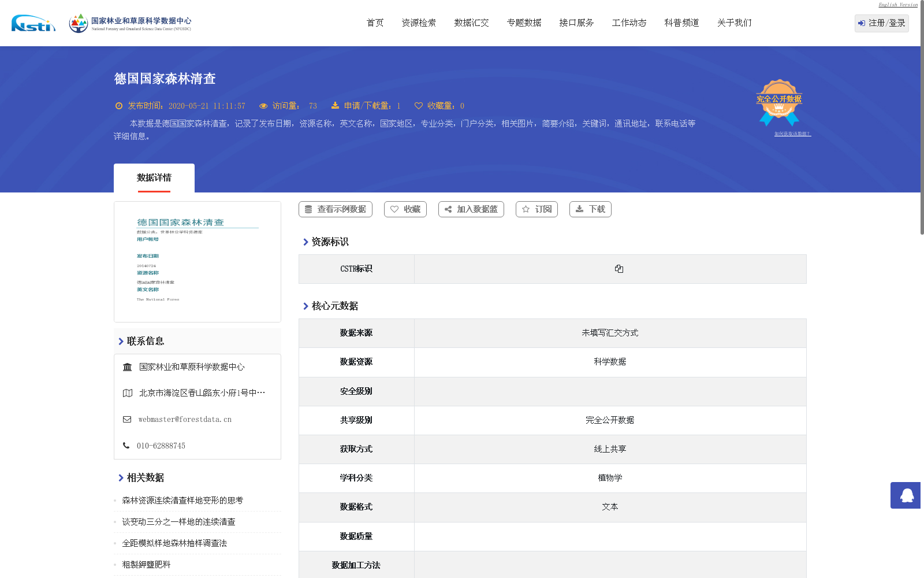Click the institution icon next to 国家林业和草原科学数据中心
924x578 pixels.
click(x=128, y=367)
